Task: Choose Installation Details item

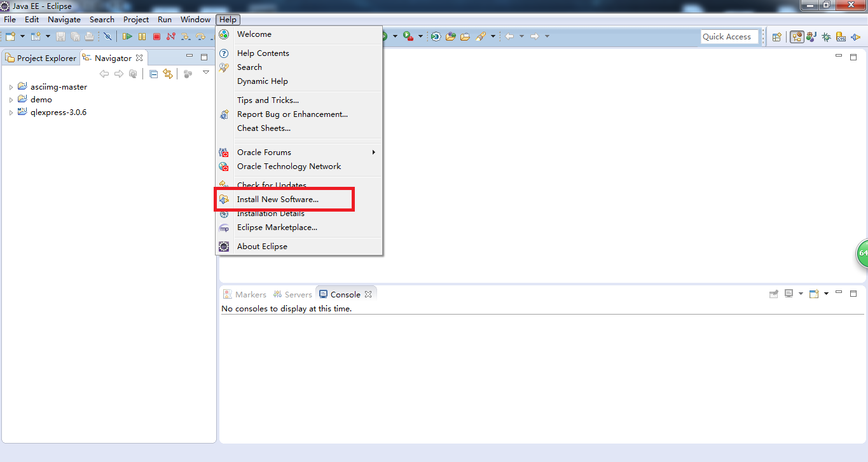Action: coord(299,214)
